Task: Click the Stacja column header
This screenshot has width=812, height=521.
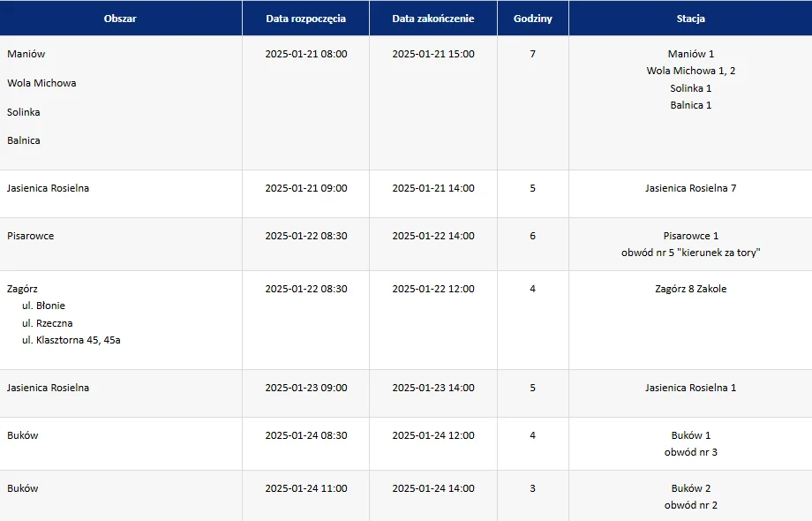Action: [690, 19]
